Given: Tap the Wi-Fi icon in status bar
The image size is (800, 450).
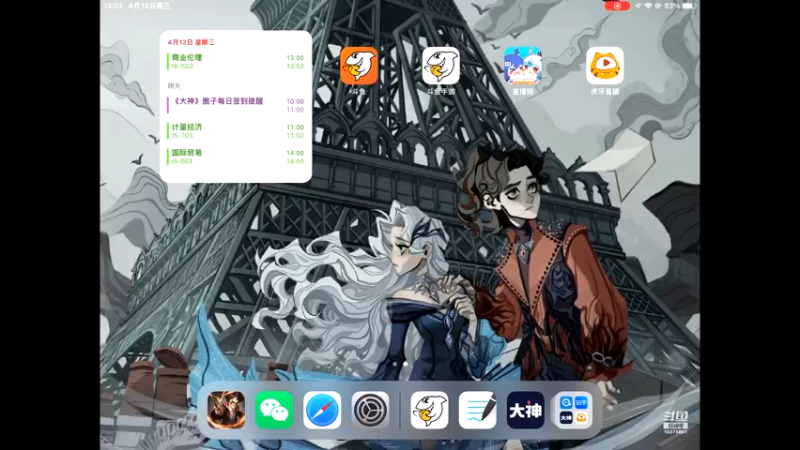Looking at the screenshot, I should click(x=648, y=6).
